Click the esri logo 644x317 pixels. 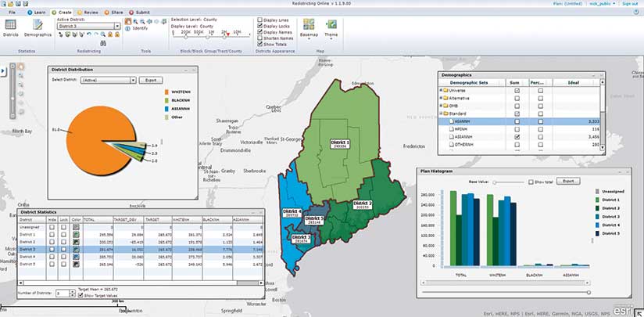622,310
